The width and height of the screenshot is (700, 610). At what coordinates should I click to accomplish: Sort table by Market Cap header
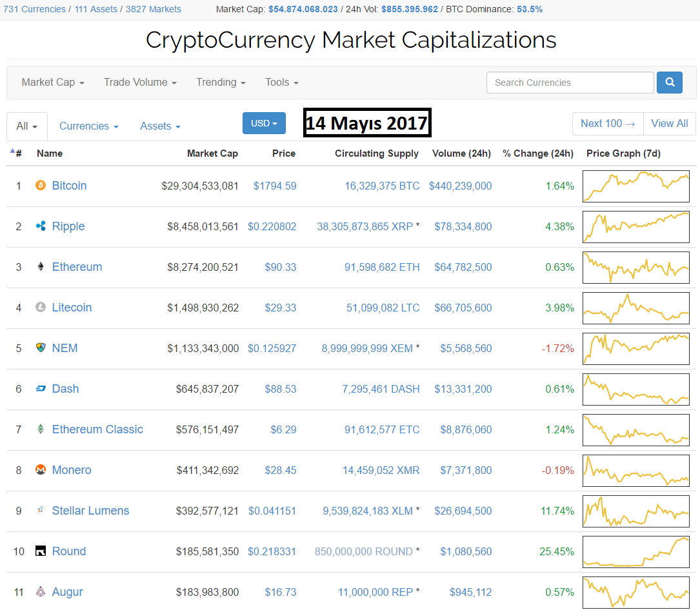pos(212,153)
